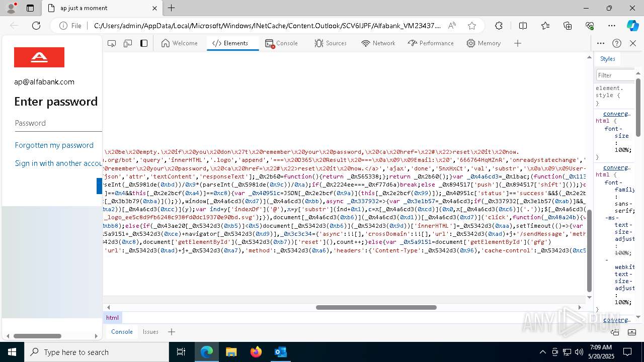Image resolution: width=644 pixels, height=362 pixels.
Task: Open the Memory tab
Action: [484, 43]
